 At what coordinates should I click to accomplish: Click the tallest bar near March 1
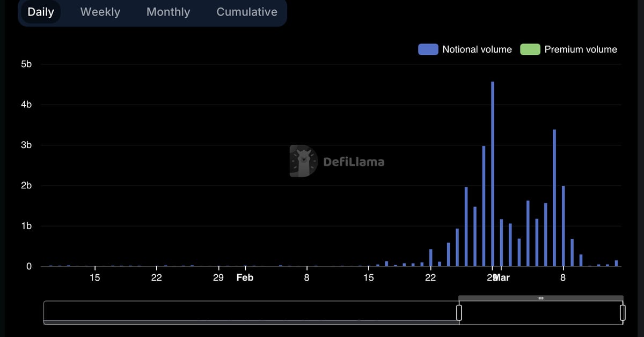[x=493, y=172]
